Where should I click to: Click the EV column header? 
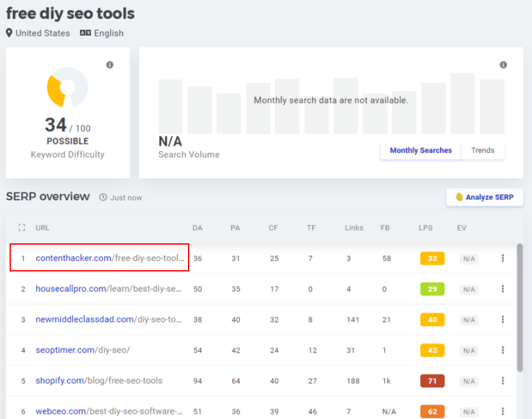(x=462, y=228)
